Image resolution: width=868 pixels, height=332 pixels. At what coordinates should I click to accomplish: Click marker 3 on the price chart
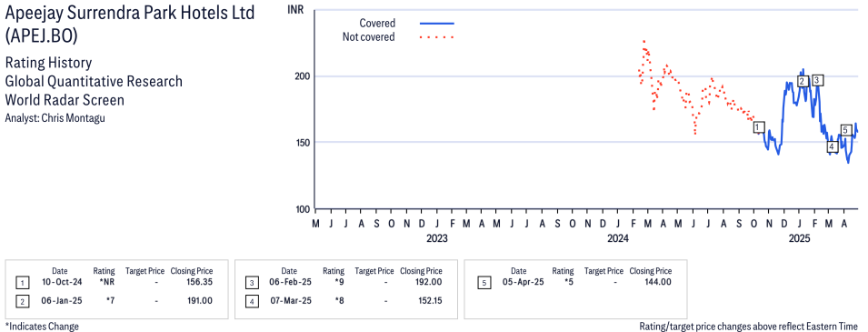click(817, 80)
